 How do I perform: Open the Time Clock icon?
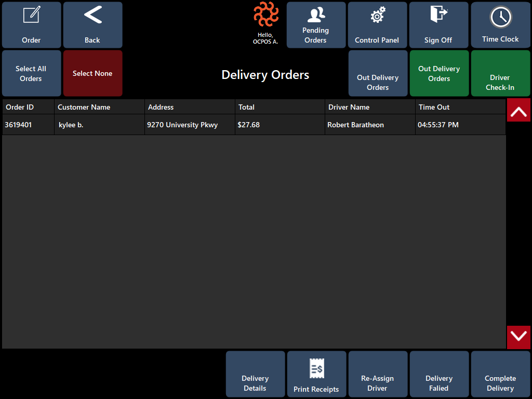pos(500,17)
